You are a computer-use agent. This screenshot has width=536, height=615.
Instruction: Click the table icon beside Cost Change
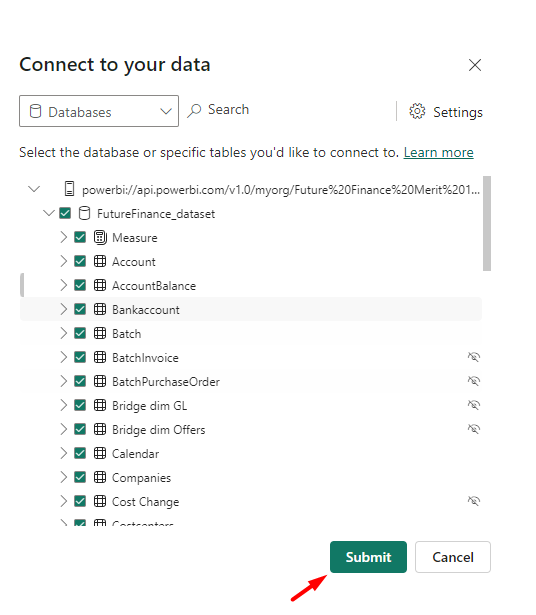coord(100,501)
